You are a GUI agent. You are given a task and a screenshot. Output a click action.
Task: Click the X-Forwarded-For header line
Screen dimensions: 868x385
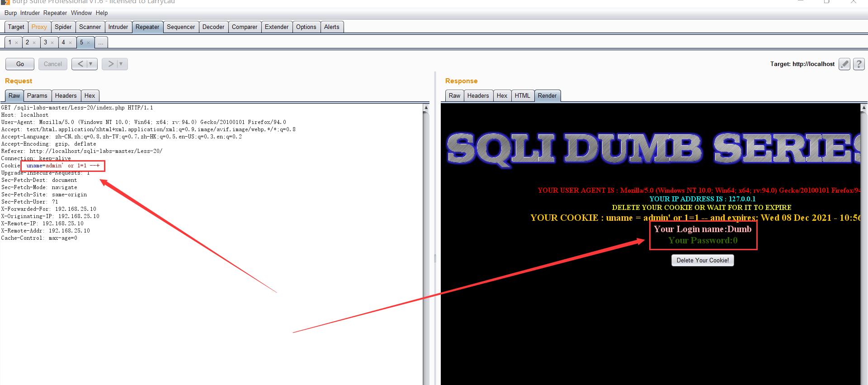click(x=48, y=209)
